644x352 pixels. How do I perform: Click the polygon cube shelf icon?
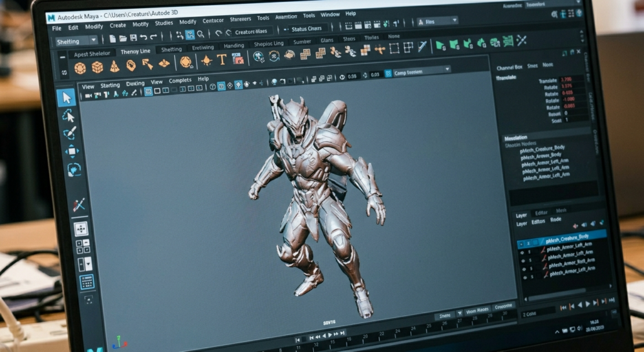(97, 67)
